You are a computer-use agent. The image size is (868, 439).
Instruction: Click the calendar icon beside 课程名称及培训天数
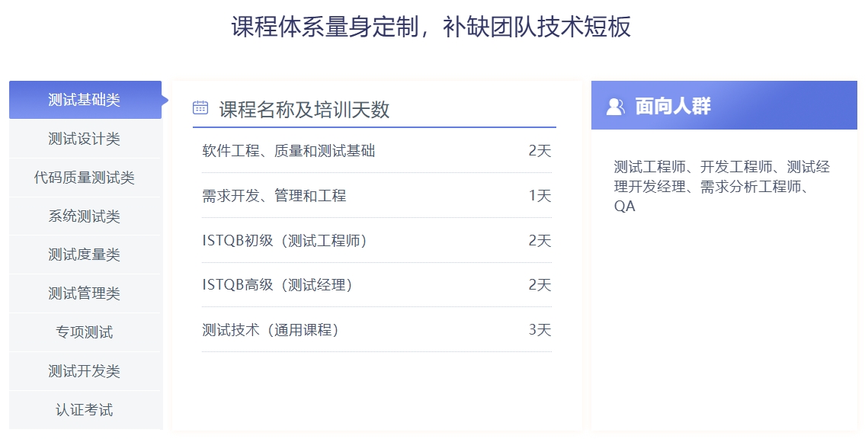[200, 107]
